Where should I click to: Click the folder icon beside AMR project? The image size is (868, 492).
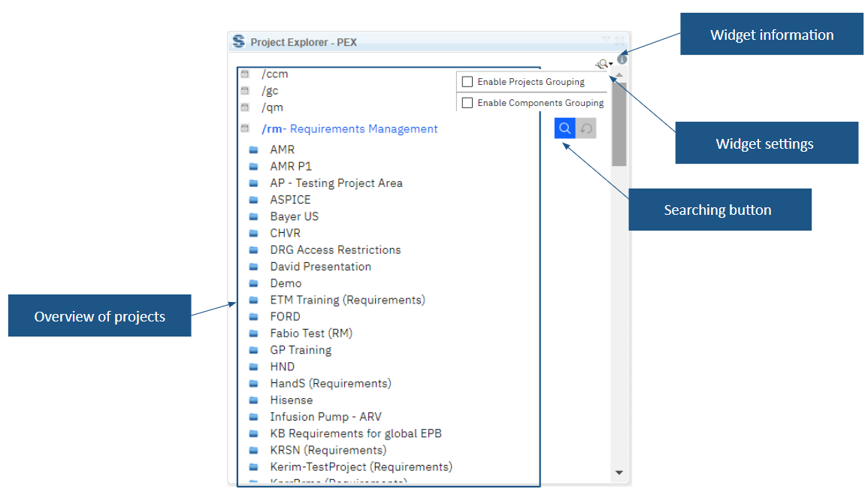[254, 149]
